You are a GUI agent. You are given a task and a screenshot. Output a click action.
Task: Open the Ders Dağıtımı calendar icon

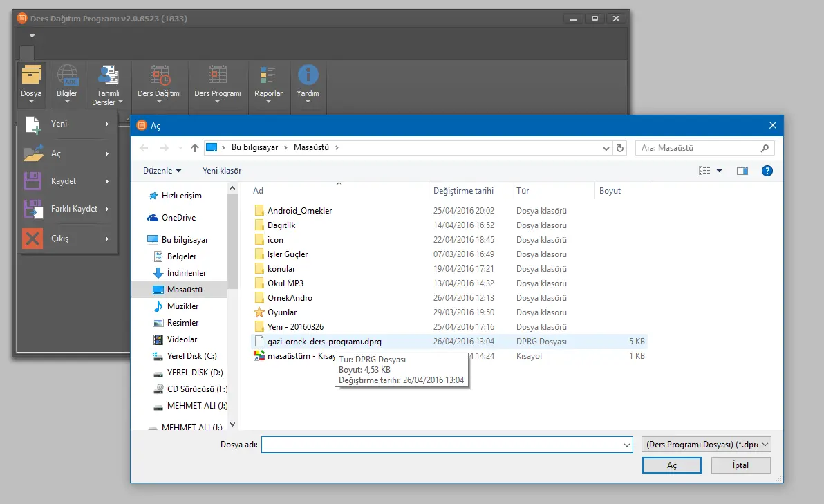click(159, 76)
